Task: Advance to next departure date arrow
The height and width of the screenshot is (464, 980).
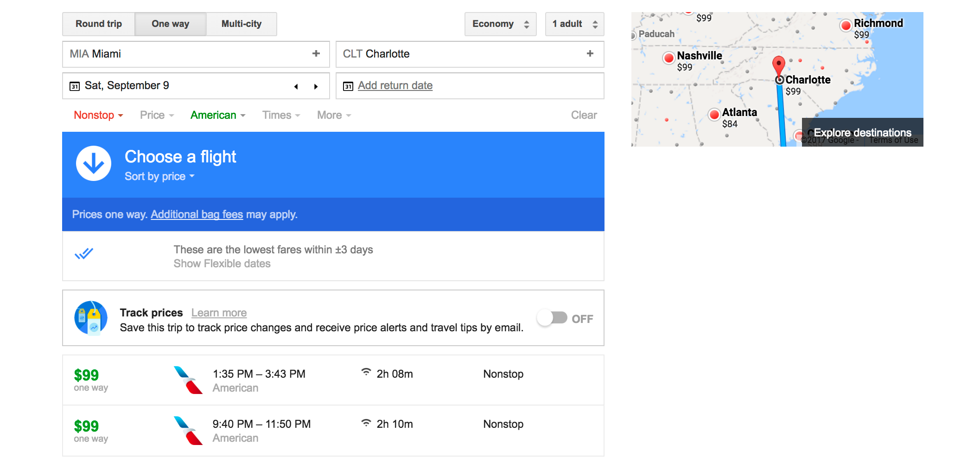Action: [x=316, y=86]
